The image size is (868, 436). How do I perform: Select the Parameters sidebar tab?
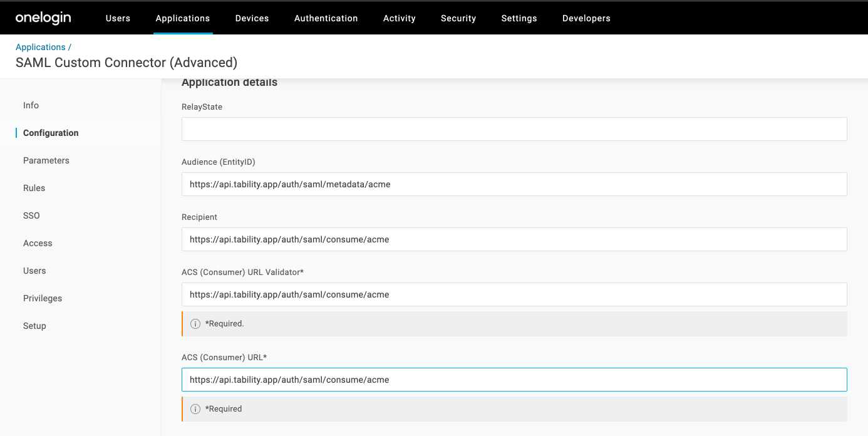pos(46,160)
